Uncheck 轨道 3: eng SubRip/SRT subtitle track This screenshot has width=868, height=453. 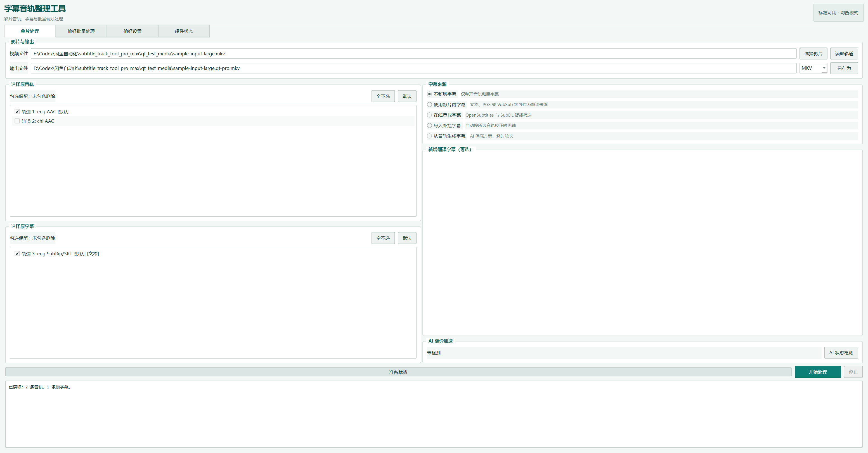[17, 253]
